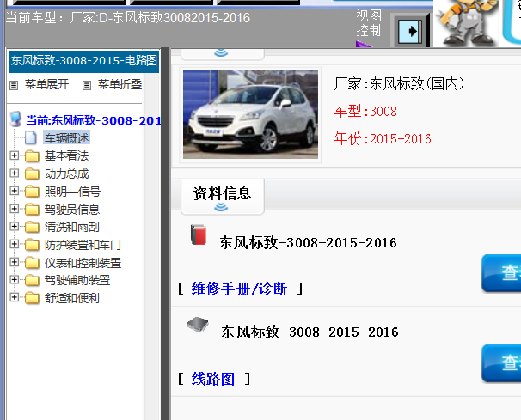This screenshot has height=420, width=521.
Task: Click the chevron under 资料信息 tab
Action: tap(221, 208)
